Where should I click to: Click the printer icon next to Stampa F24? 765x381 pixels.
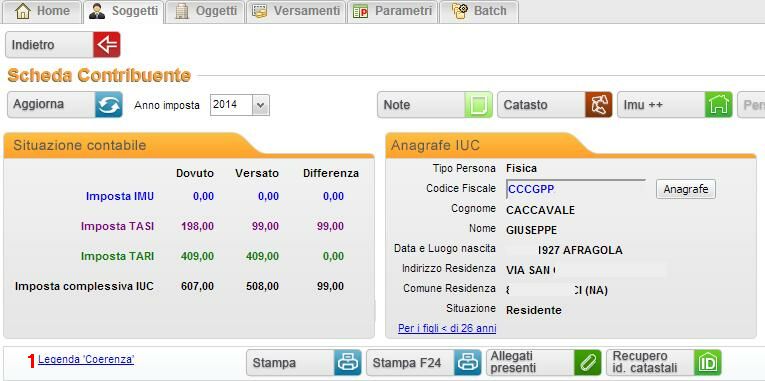(x=468, y=363)
